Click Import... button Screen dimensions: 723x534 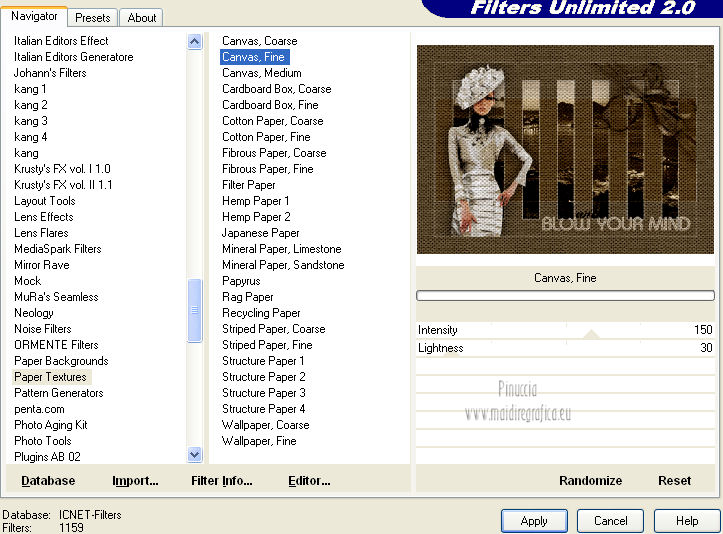click(135, 481)
